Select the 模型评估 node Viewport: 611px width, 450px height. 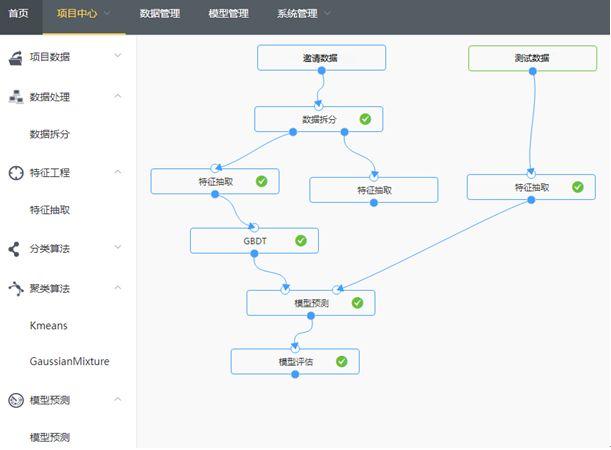coord(295,362)
